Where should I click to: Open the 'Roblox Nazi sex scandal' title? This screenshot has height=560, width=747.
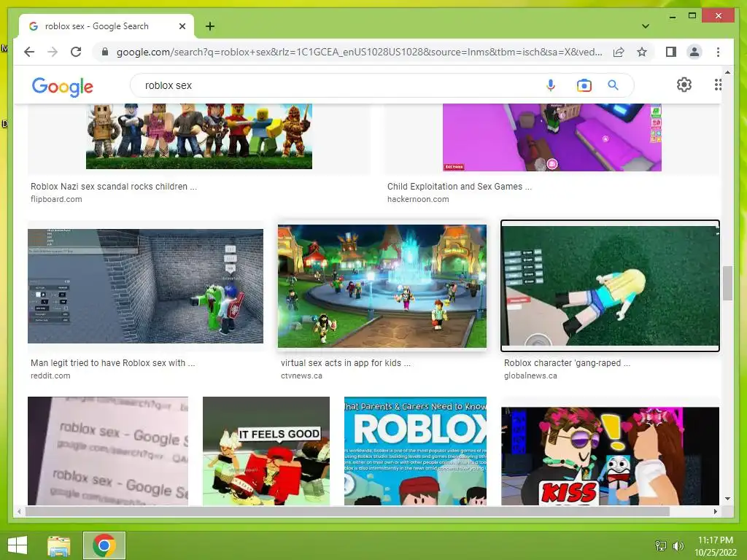pyautogui.click(x=113, y=186)
